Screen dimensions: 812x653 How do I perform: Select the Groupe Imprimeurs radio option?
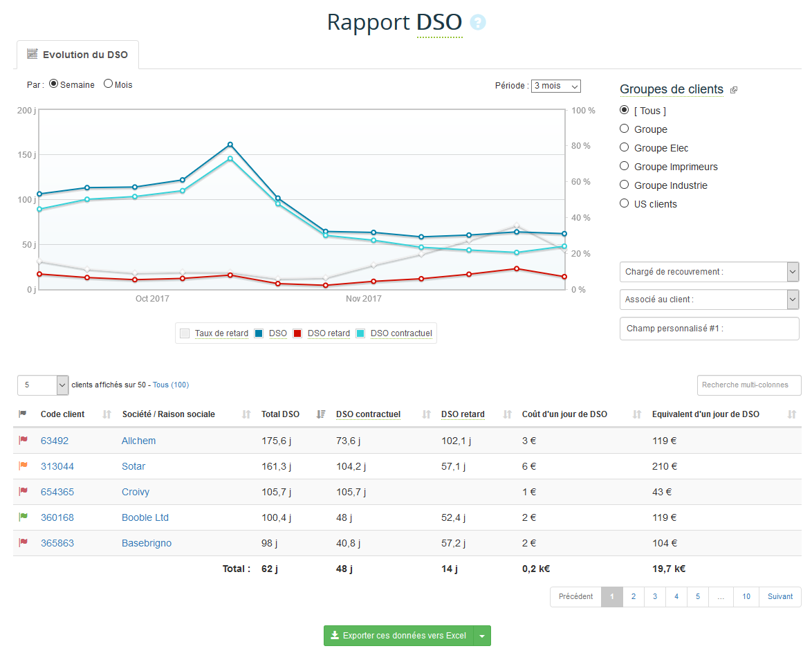point(625,166)
